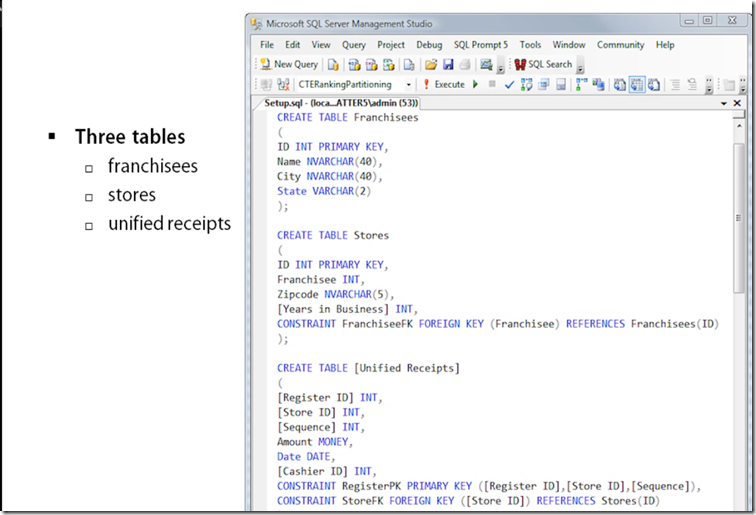Click the editor scrollbar up arrow

739,125
